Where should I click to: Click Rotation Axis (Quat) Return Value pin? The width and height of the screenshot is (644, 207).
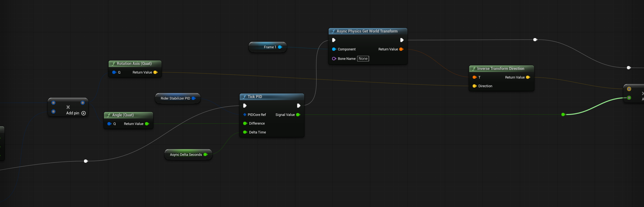tap(155, 72)
